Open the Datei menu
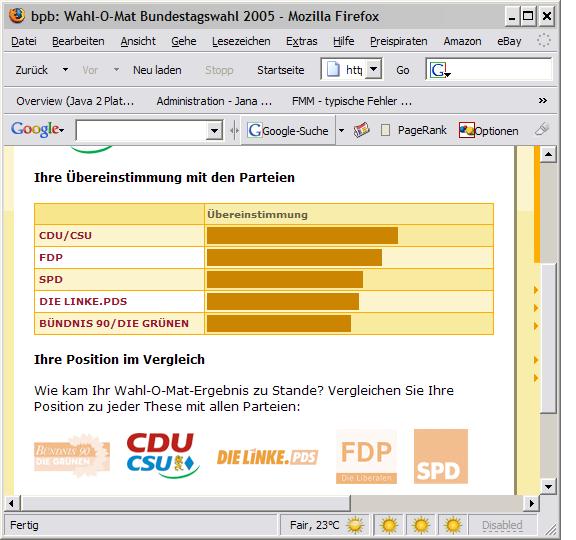The image size is (576, 540). click(x=24, y=41)
